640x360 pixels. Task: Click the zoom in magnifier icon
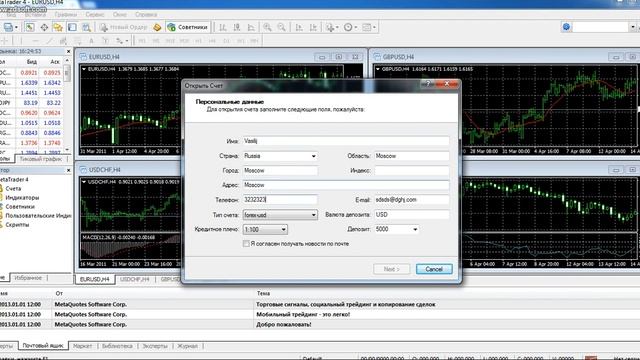click(267, 27)
